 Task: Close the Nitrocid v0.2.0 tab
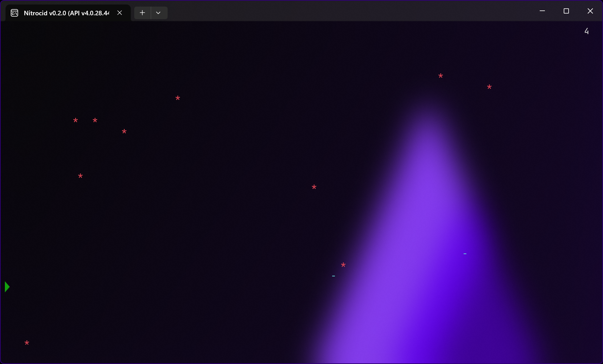(x=120, y=13)
